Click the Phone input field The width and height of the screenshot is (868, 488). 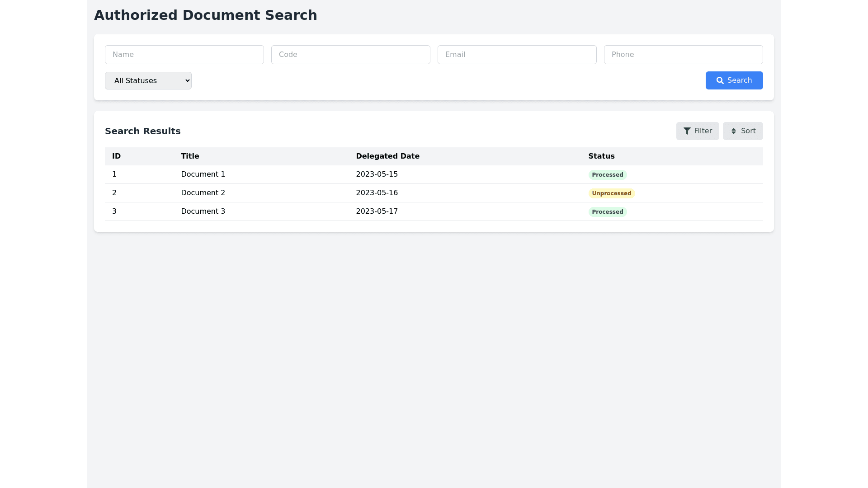(683, 54)
